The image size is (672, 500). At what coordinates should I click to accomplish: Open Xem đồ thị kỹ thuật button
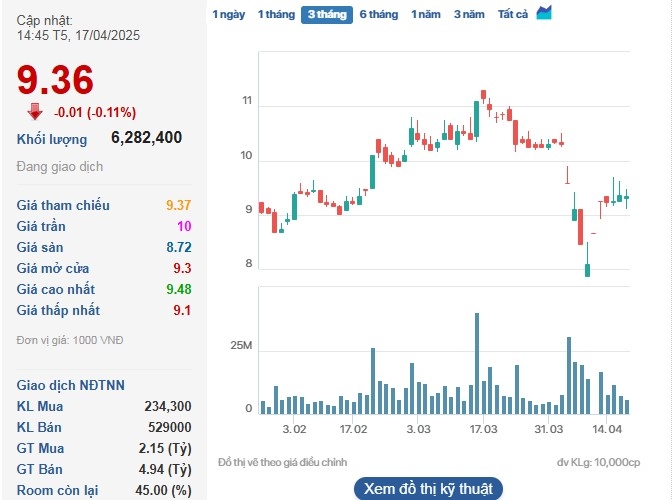pos(428,489)
